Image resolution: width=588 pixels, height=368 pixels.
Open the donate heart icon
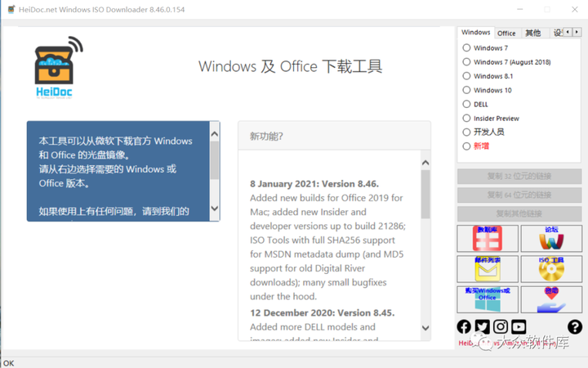click(x=551, y=299)
